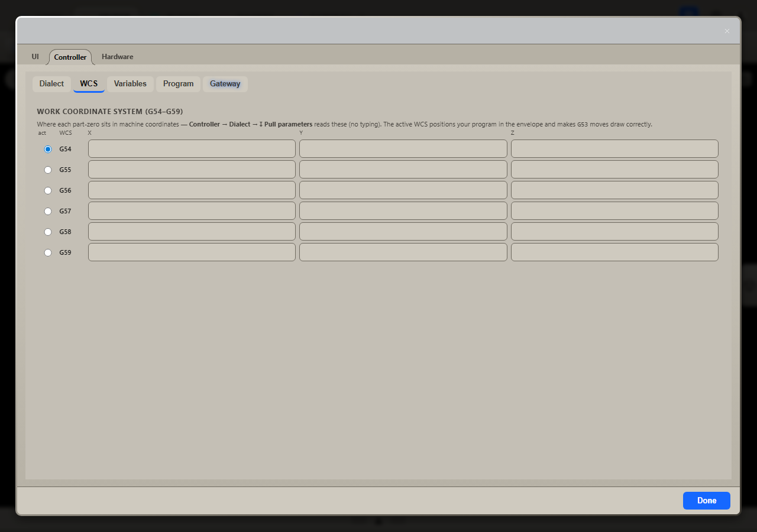Click into the G58 Z field
The width and height of the screenshot is (757, 532).
point(614,232)
